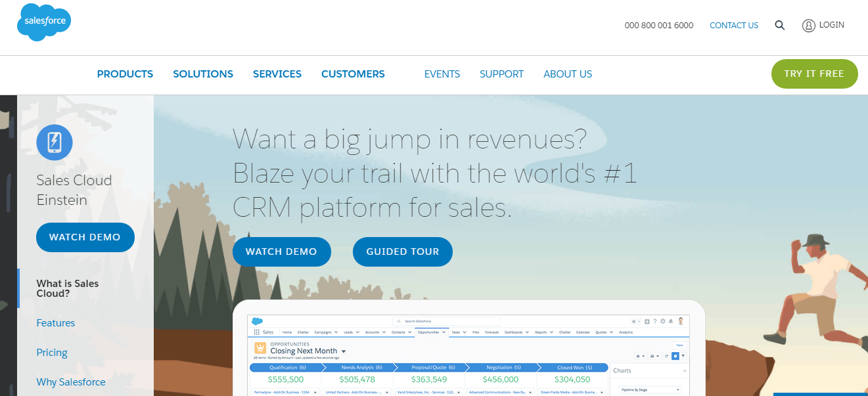
Task: Open the setup gear icon in the preview header
Action: (x=663, y=321)
